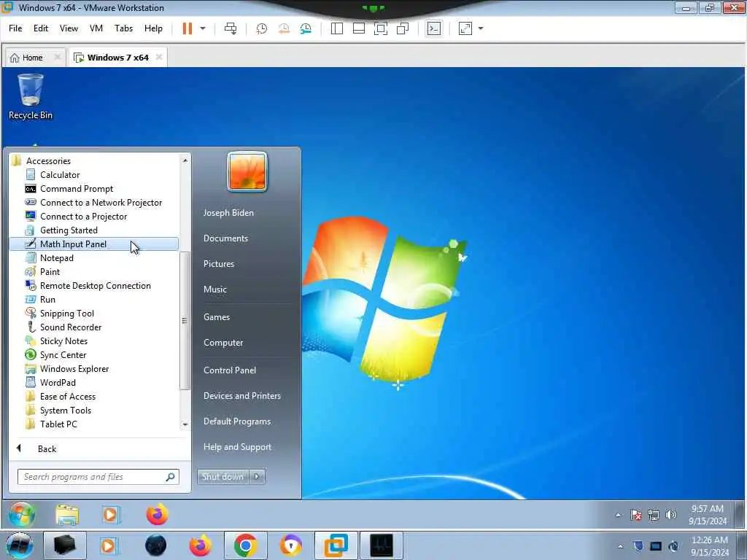Image resolution: width=747 pixels, height=560 pixels.
Task: Open Sound Recorder
Action: tap(71, 327)
